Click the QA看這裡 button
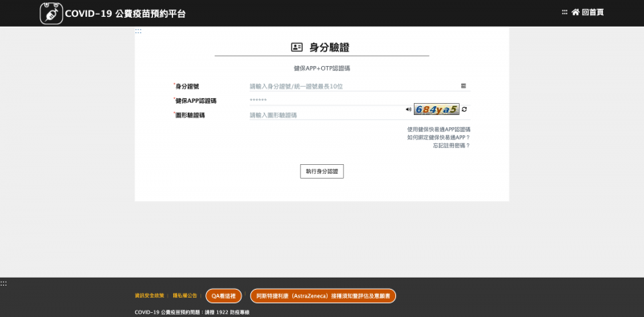This screenshot has height=317, width=644. pos(224,296)
